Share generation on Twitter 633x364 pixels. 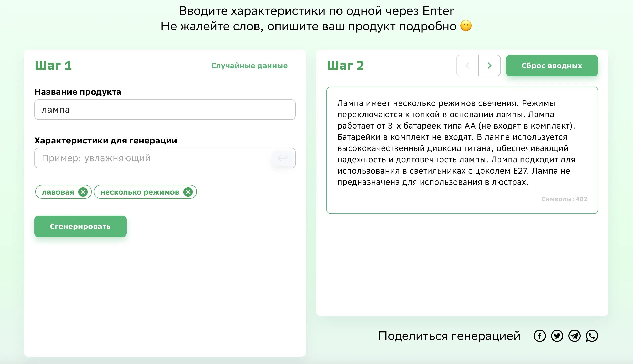click(557, 336)
